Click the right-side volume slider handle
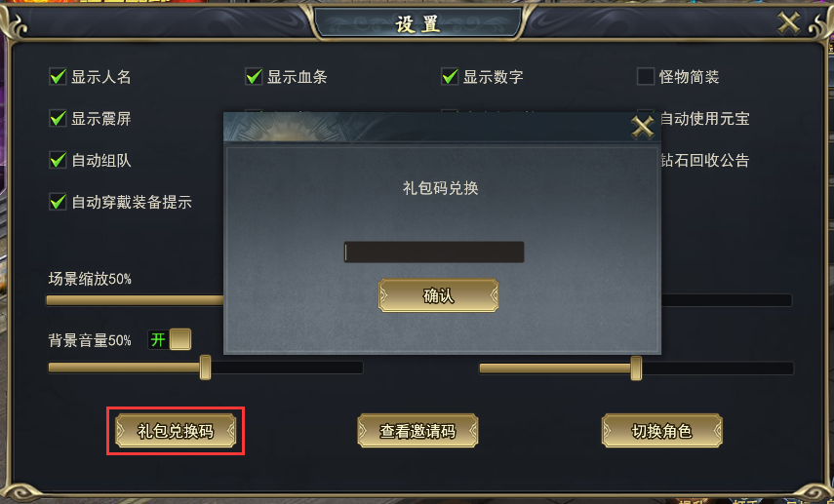The image size is (834, 504). pos(636,368)
